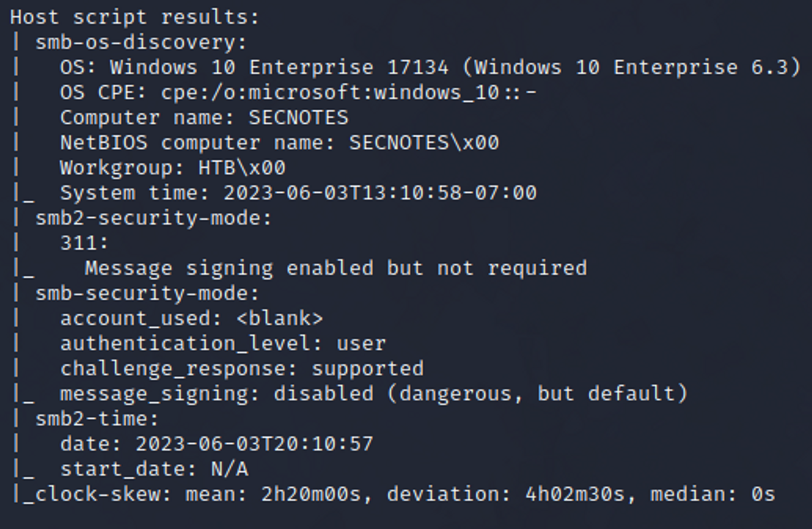812x529 pixels.
Task: Click the 'authentication_level: user' line
Action: (x=223, y=344)
